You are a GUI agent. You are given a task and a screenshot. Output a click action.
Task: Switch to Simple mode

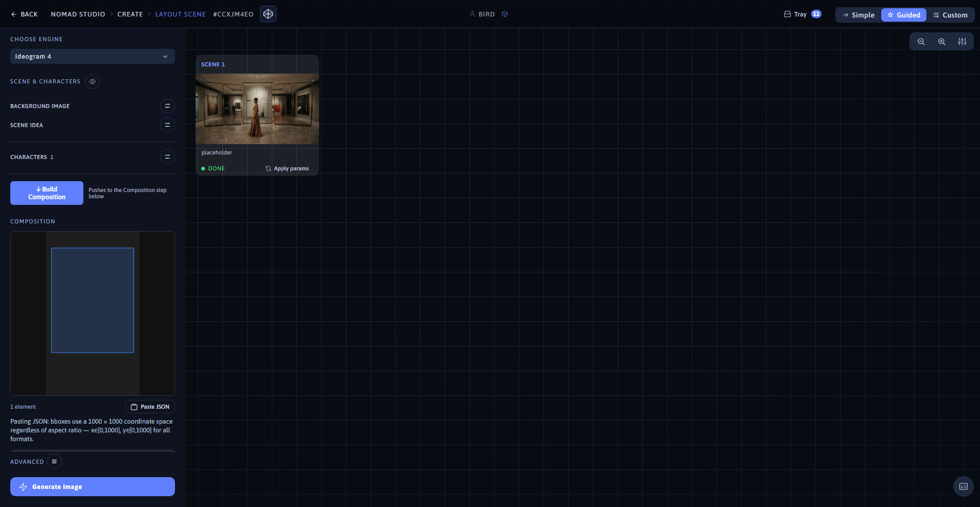tap(859, 15)
